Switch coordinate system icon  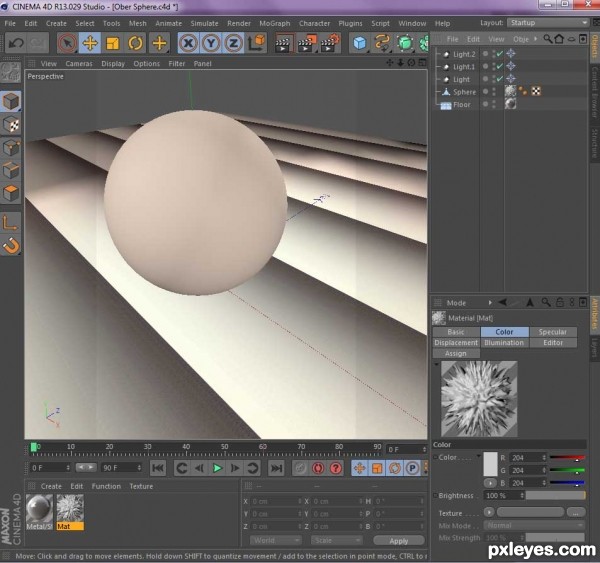click(x=256, y=43)
